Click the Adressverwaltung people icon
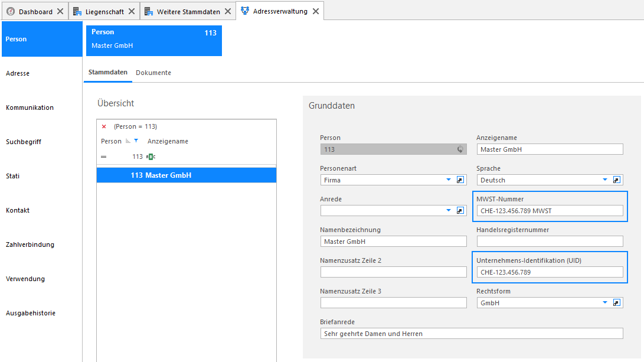 [245, 11]
